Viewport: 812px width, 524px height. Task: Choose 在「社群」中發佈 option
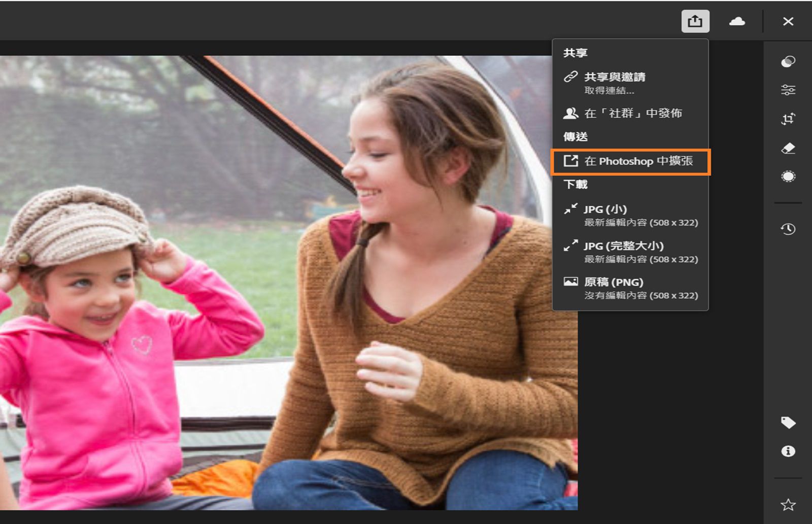(633, 114)
